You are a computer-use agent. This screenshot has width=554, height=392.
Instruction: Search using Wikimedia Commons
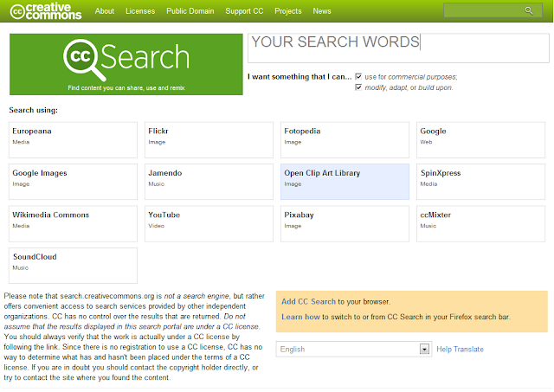pos(73,223)
